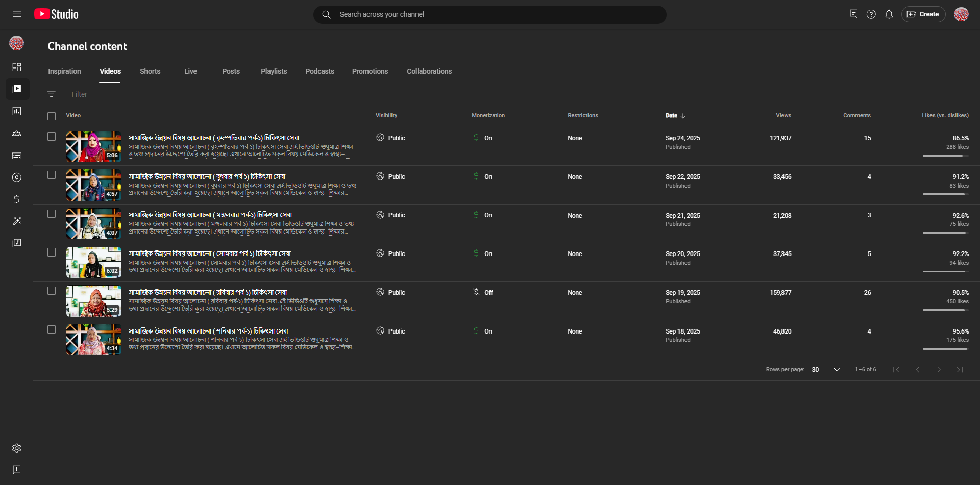
Task: Click the Create button
Action: (x=923, y=14)
